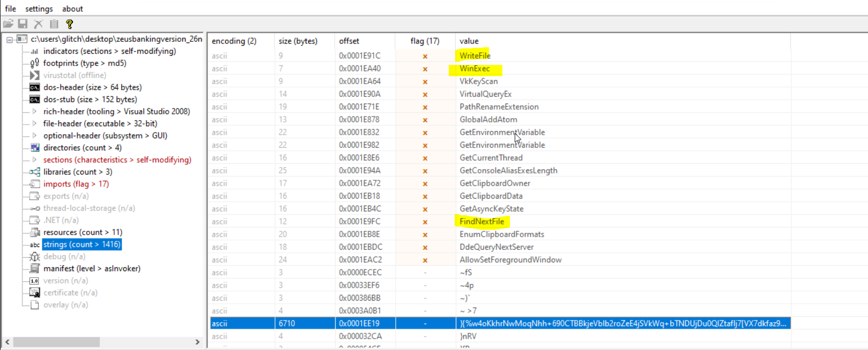Sort strings by the flag (17) column
Image resolution: width=868 pixels, height=350 pixels.
point(425,41)
